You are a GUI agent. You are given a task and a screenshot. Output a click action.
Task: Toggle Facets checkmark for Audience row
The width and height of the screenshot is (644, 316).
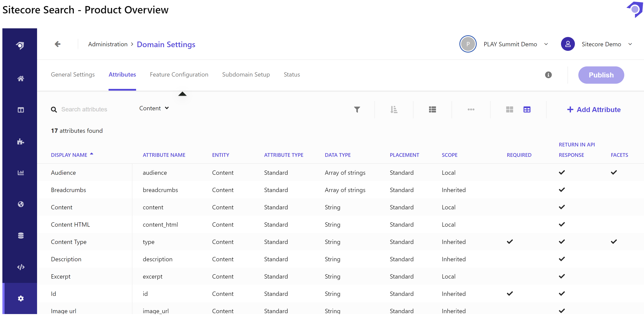(613, 172)
